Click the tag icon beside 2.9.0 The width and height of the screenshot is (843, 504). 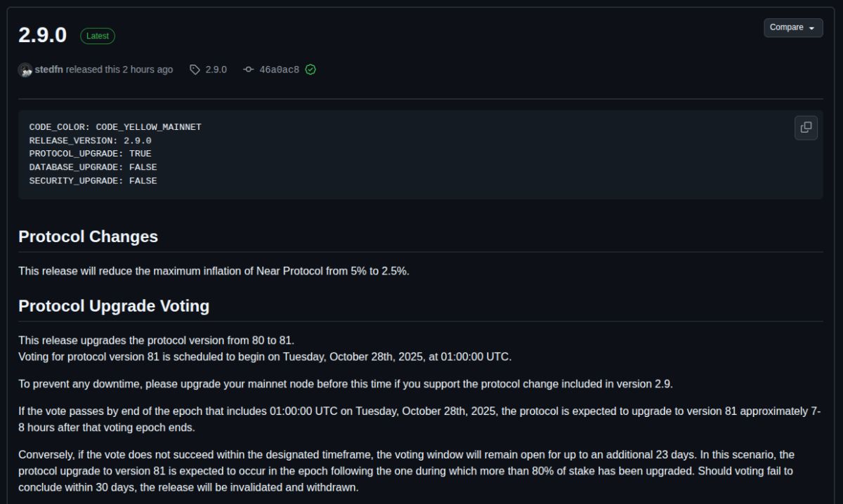tap(195, 69)
